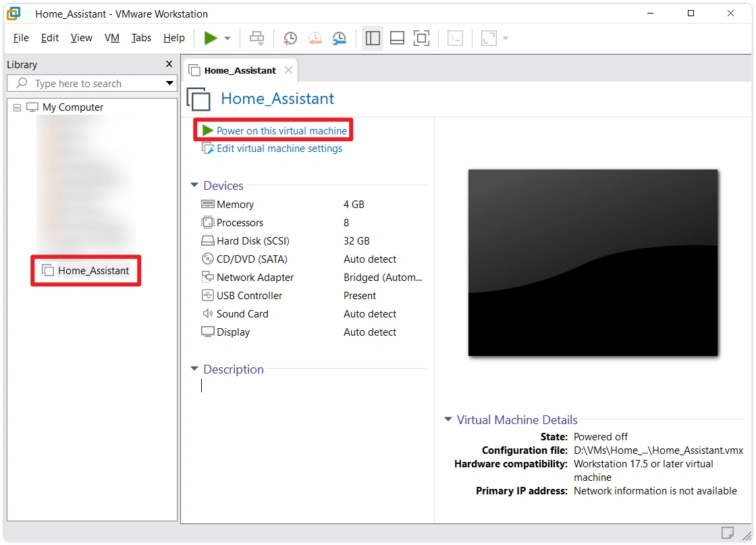Click the Display monitor icon
This screenshot has width=756, height=545.
[207, 332]
